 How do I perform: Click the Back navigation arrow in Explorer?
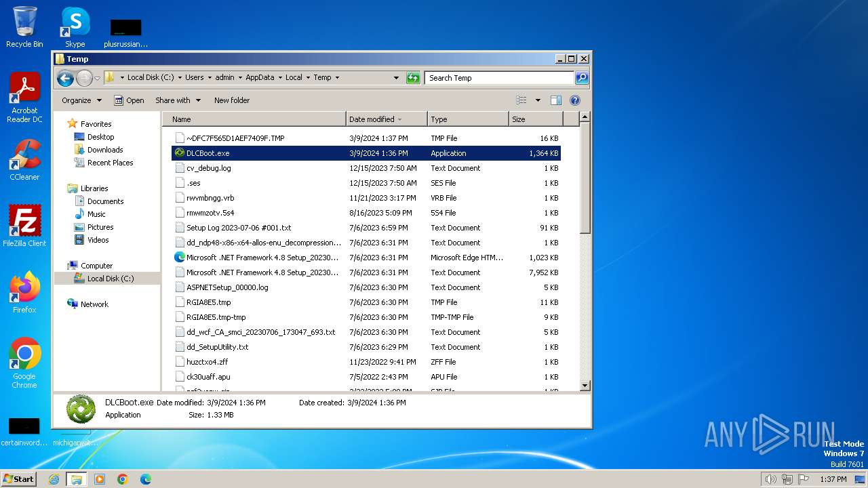65,78
